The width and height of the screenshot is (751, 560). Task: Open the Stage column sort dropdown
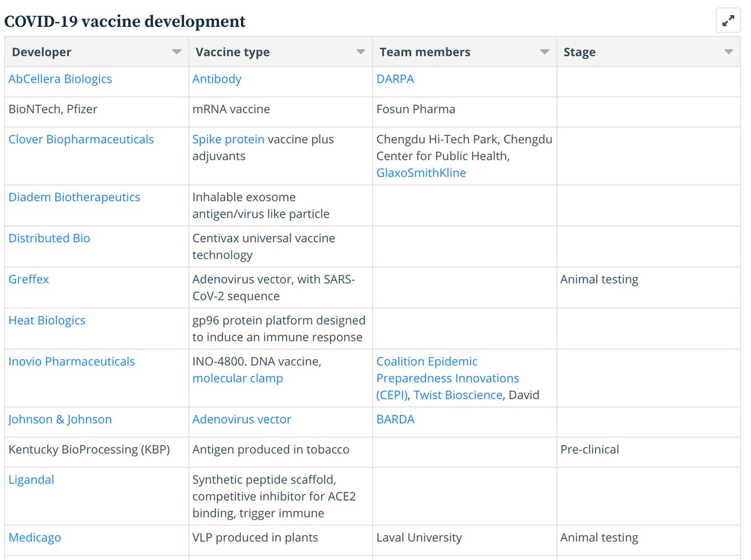point(728,52)
